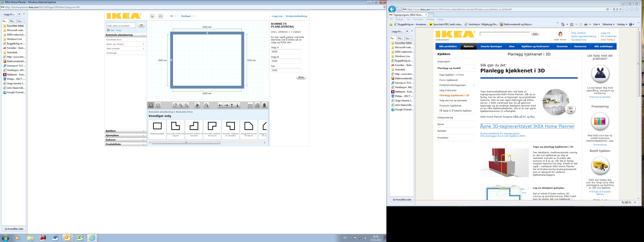Open the Nyheter tab on IKEA site
The width and height of the screenshot is (644, 242).
click(x=469, y=46)
